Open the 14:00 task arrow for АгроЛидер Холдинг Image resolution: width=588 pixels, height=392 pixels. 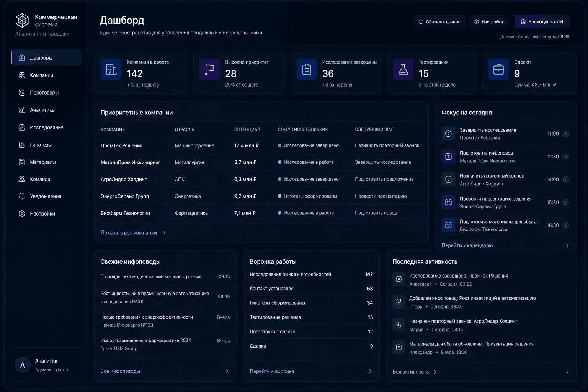(566, 180)
